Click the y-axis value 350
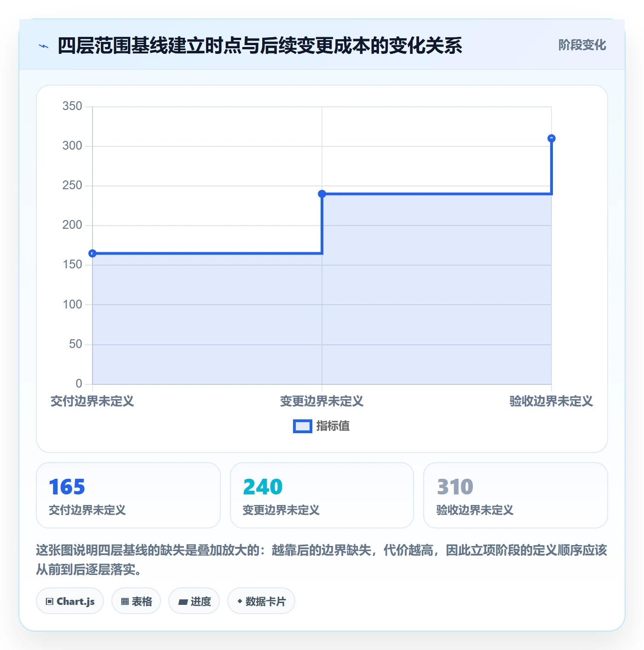Screen dimensions: 644x650 (72, 106)
